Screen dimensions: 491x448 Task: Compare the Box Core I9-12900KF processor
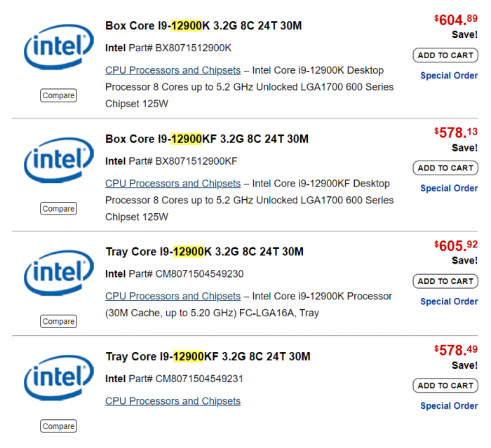[x=58, y=208]
